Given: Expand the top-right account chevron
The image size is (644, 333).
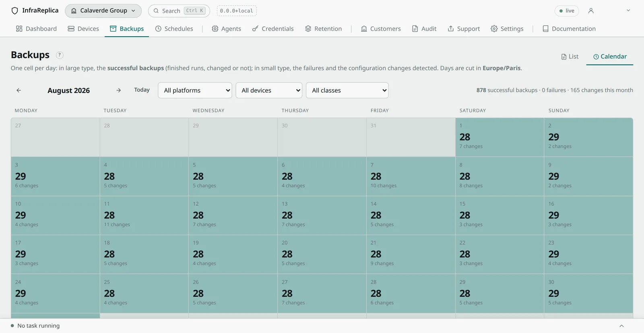Looking at the screenshot, I should click(628, 10).
